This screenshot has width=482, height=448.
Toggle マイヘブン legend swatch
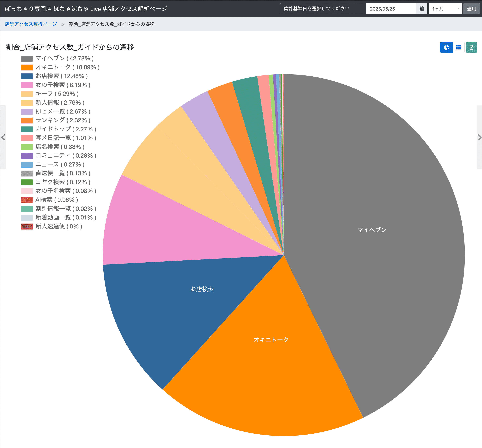click(x=27, y=59)
